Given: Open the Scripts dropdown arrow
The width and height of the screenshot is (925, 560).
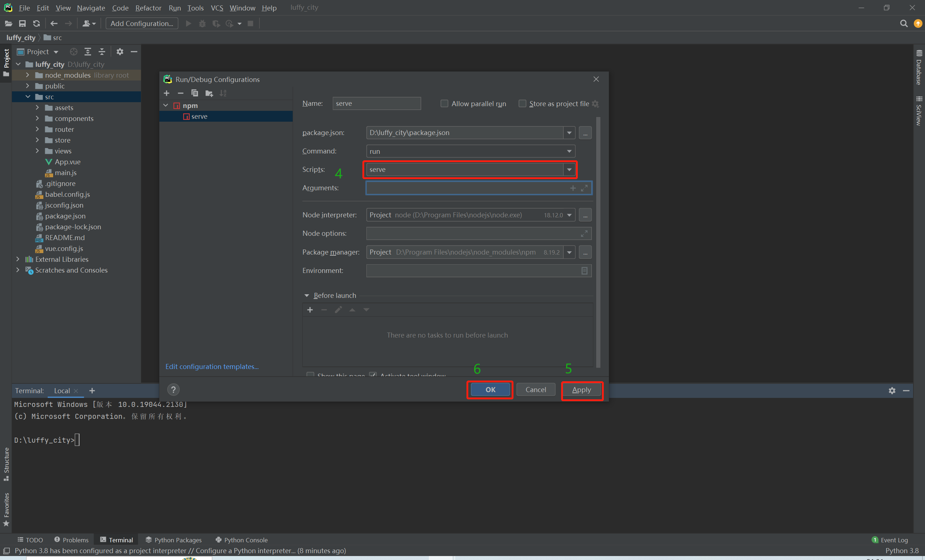Looking at the screenshot, I should pyautogui.click(x=569, y=170).
